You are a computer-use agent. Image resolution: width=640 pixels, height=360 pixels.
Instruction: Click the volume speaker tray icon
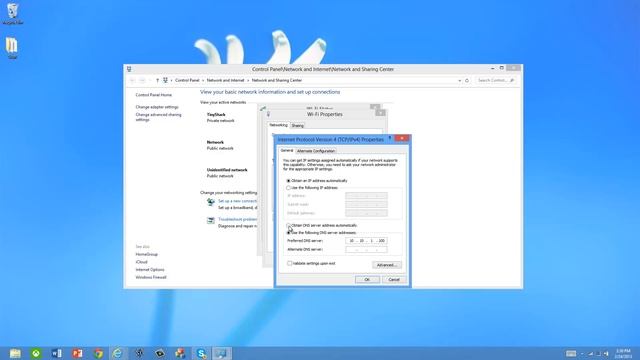coord(606,353)
